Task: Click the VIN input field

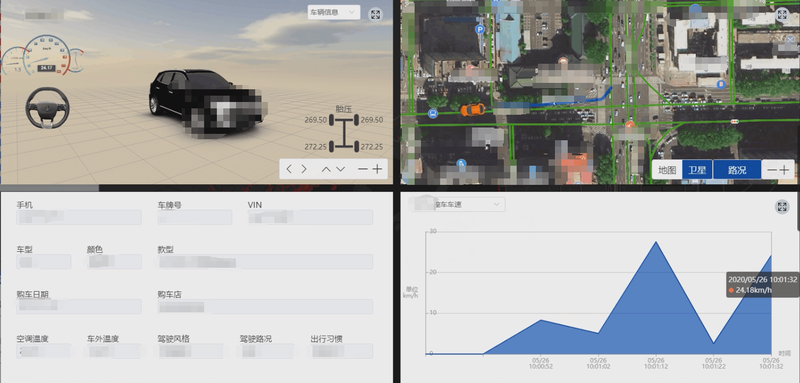Action: tap(310, 217)
